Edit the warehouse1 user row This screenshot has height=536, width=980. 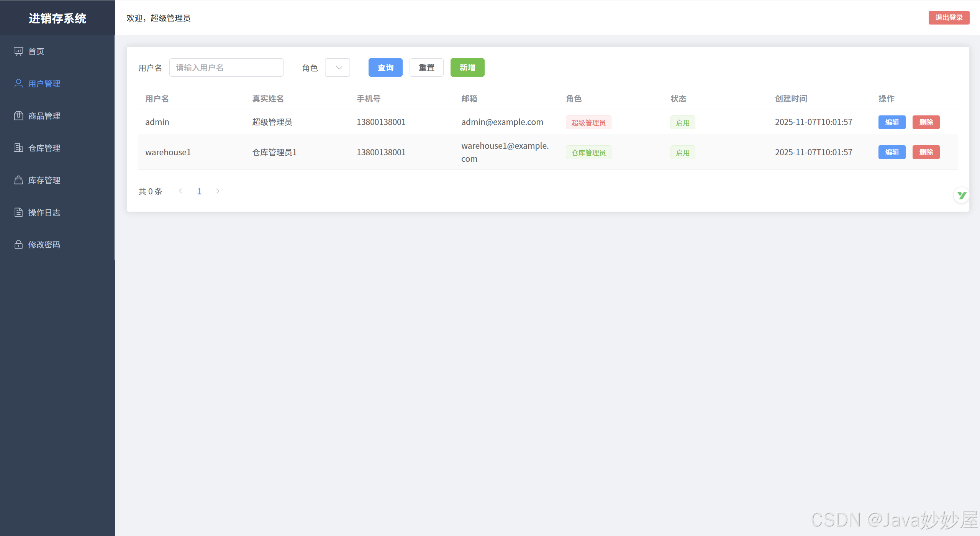892,152
